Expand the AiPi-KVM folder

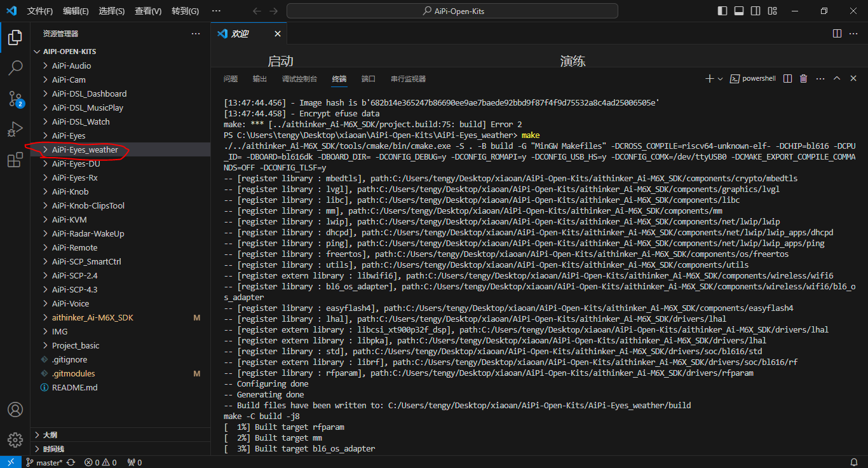pos(121,219)
